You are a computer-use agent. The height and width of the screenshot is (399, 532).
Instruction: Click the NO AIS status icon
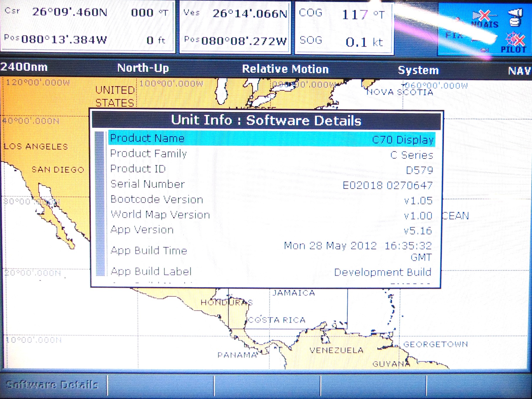click(485, 19)
